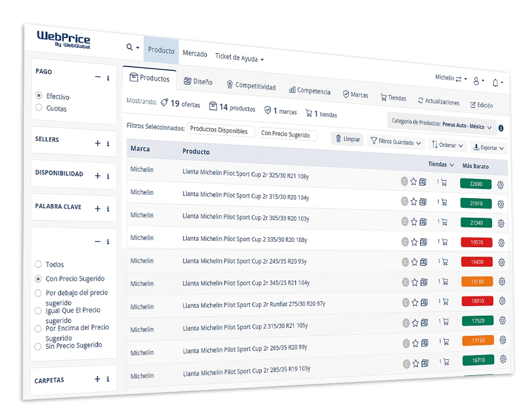Screen dimensions: 532x414
Task: Show info for PALABRA CLAVE filter
Action: (x=108, y=209)
